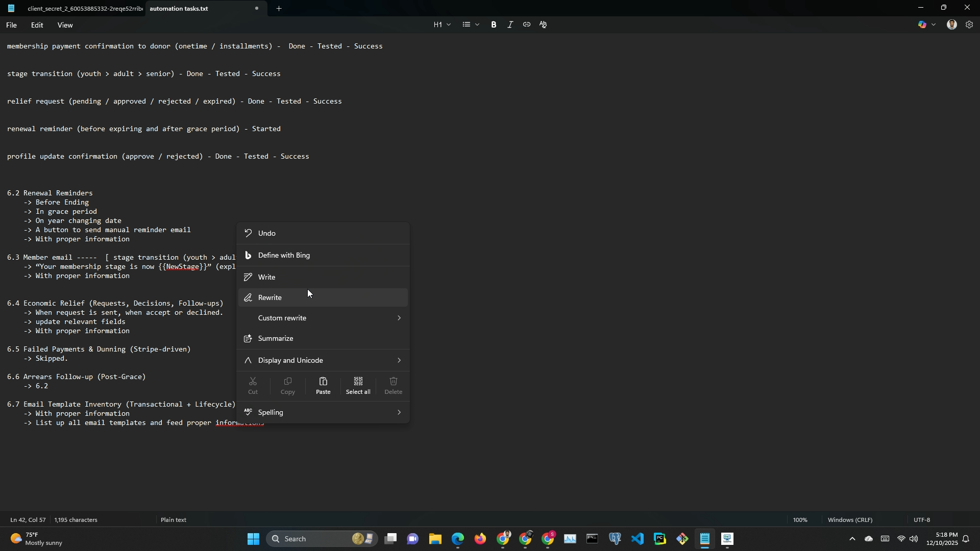Image resolution: width=980 pixels, height=551 pixels.
Task: Toggle bold formatting in toolbar
Action: coord(494,24)
